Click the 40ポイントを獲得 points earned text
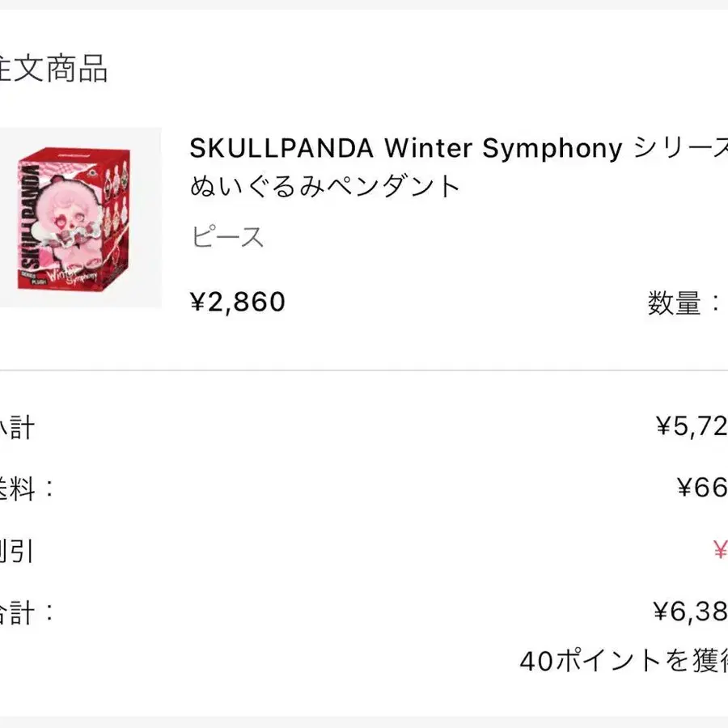728x728 pixels. (x=624, y=661)
